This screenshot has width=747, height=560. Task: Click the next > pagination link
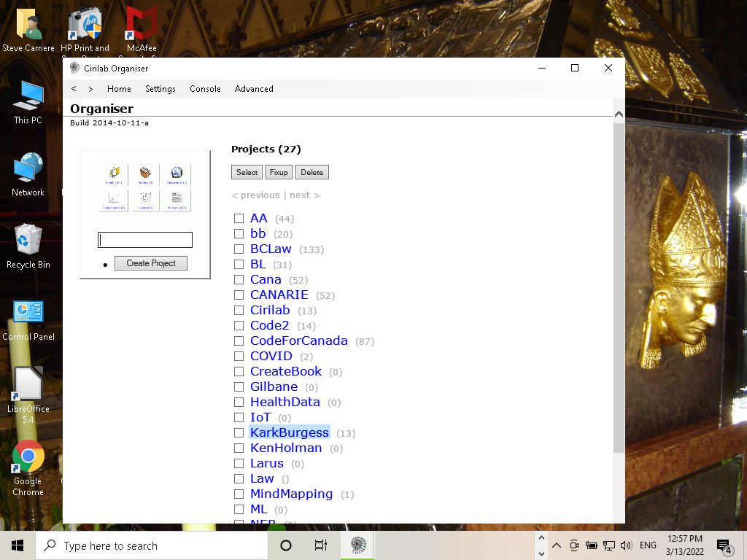pos(304,195)
